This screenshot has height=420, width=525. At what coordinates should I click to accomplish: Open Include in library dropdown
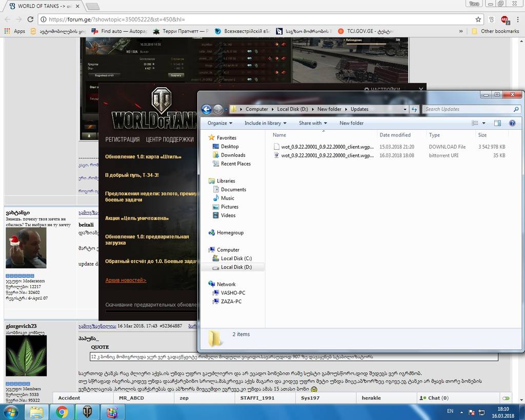click(x=266, y=123)
